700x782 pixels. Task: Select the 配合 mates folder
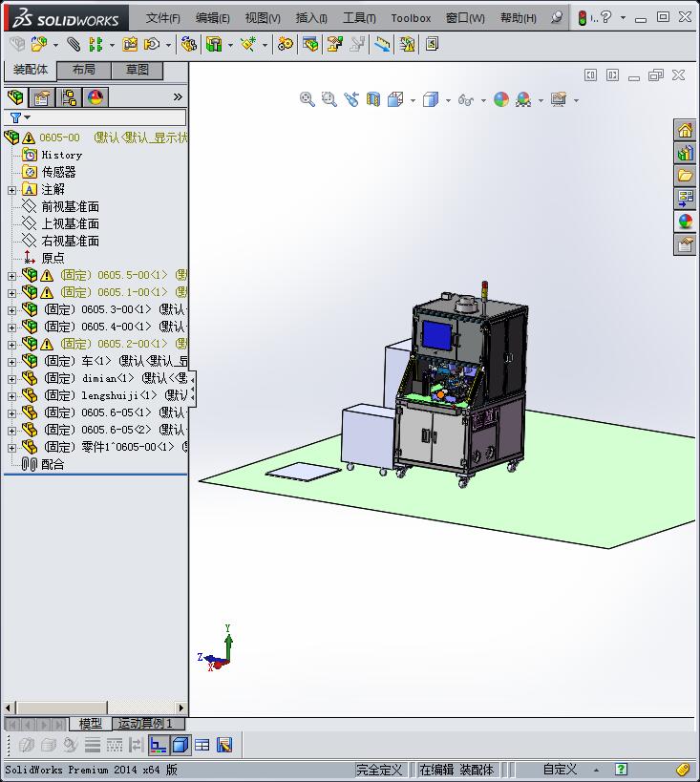pos(53,465)
